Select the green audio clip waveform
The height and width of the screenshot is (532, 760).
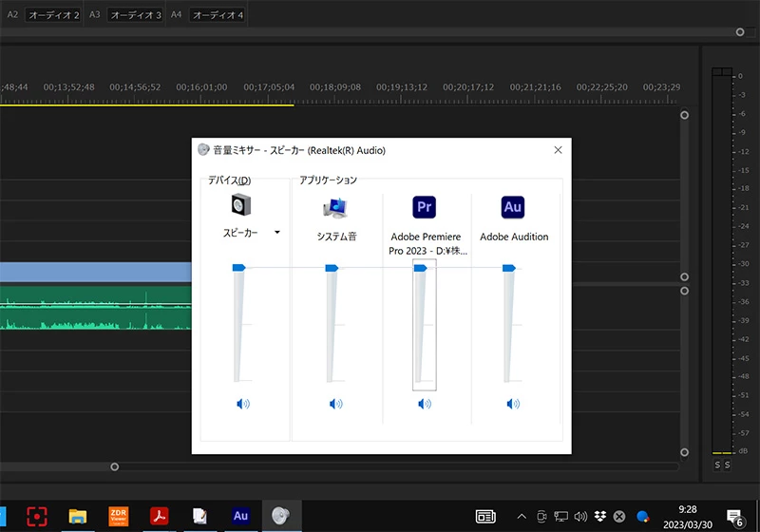pyautogui.click(x=96, y=308)
